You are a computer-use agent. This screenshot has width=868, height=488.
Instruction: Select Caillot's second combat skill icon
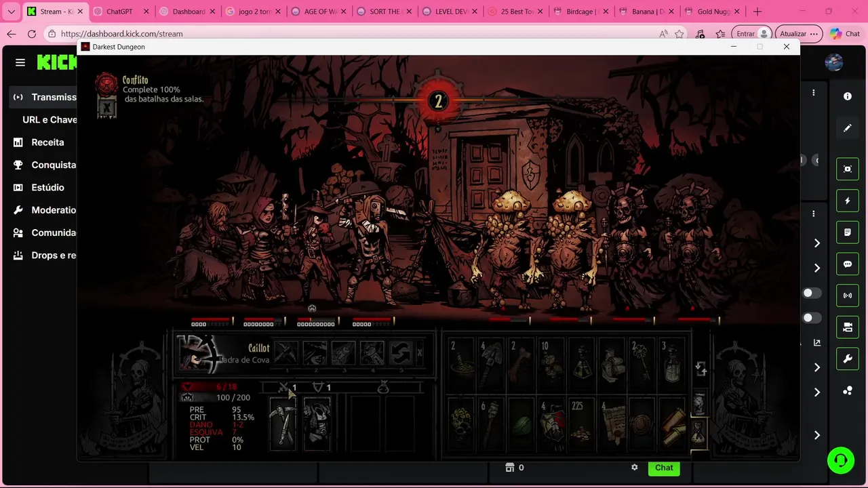coord(315,353)
